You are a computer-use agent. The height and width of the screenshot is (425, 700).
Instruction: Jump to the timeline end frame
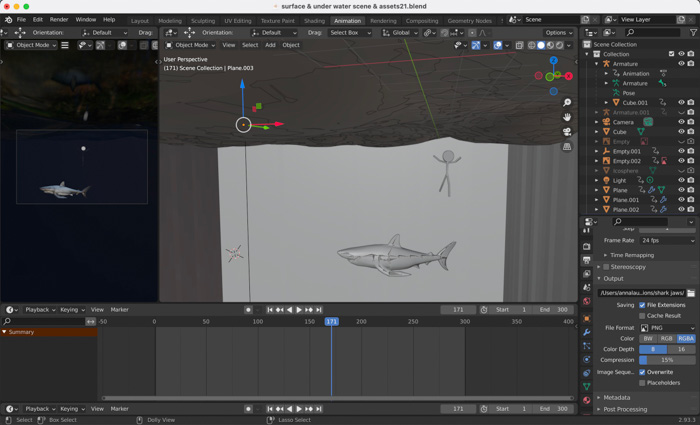[319, 310]
